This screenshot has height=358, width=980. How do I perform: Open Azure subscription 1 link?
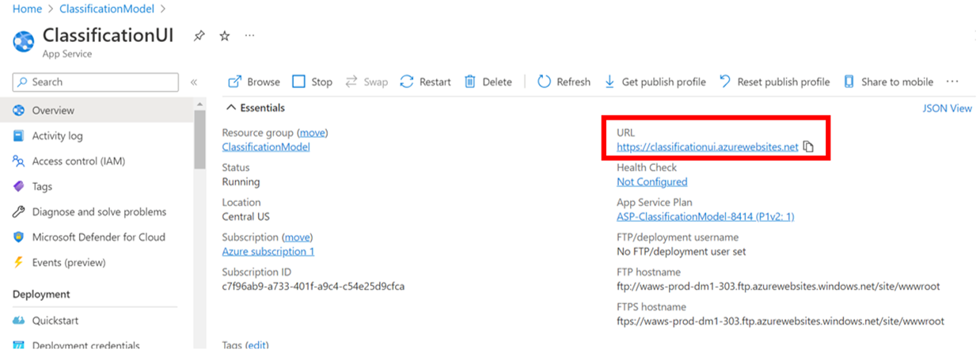point(268,251)
